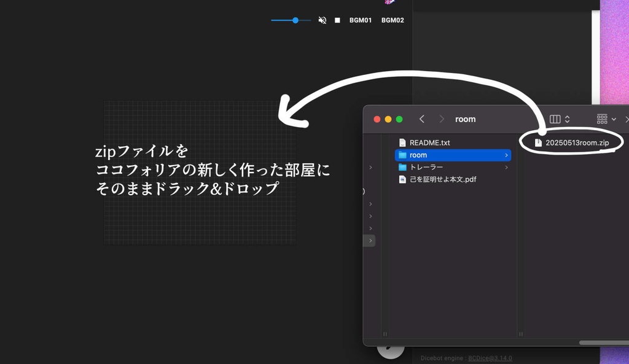Click the forward navigation arrow
The height and width of the screenshot is (364, 629).
tap(441, 119)
